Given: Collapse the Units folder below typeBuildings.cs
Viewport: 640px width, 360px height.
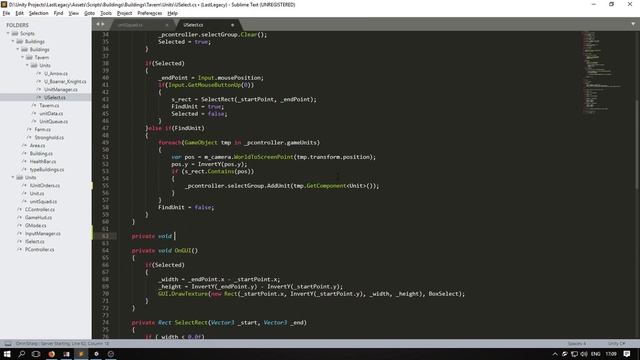Looking at the screenshot, I should [x=13, y=178].
